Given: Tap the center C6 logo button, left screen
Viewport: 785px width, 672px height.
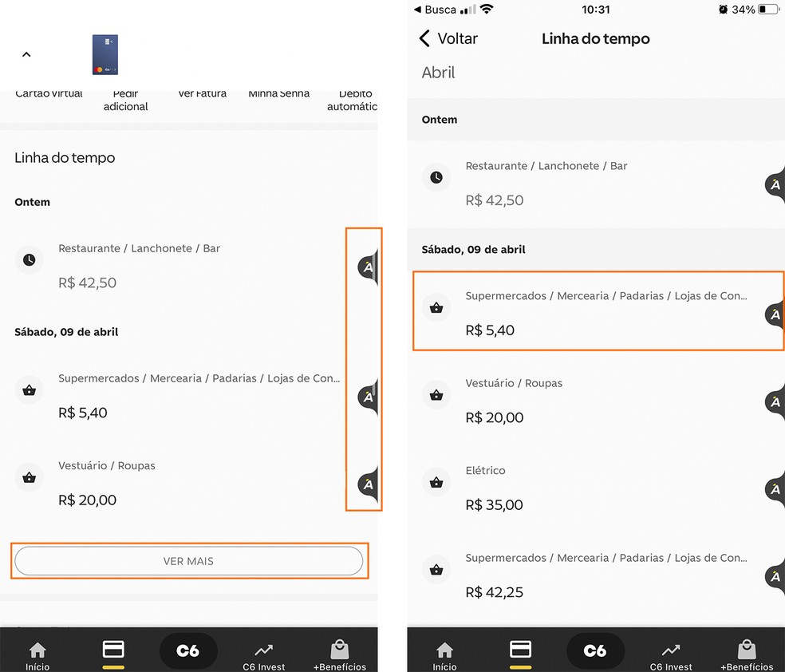Looking at the screenshot, I should click(x=187, y=651).
